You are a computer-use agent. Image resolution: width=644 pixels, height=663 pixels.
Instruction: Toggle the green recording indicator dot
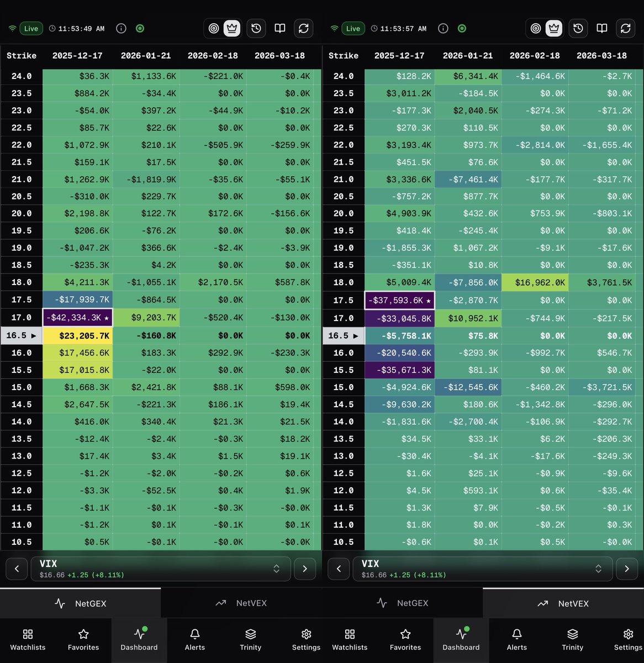click(x=140, y=28)
